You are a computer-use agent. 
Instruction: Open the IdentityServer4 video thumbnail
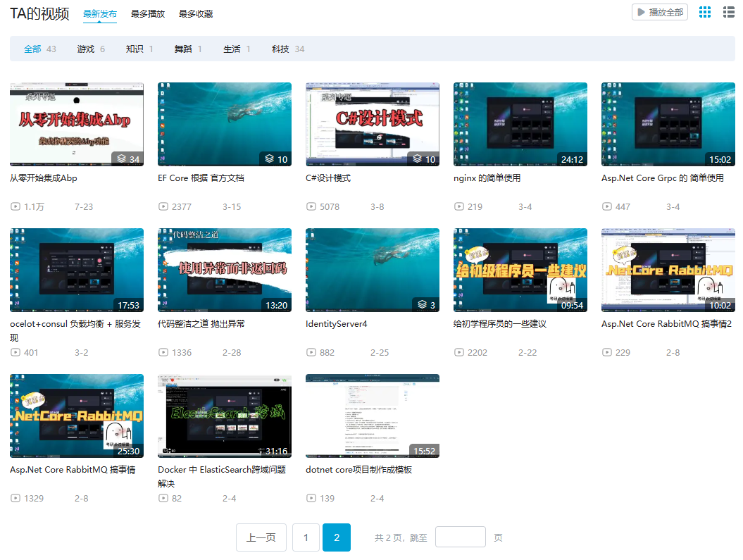click(x=373, y=270)
